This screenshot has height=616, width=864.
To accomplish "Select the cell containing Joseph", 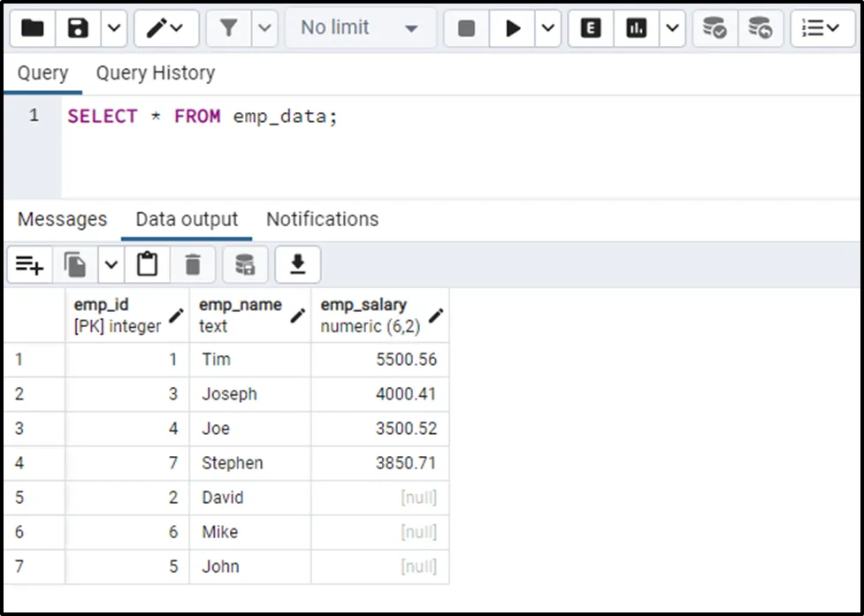I will tap(249, 394).
